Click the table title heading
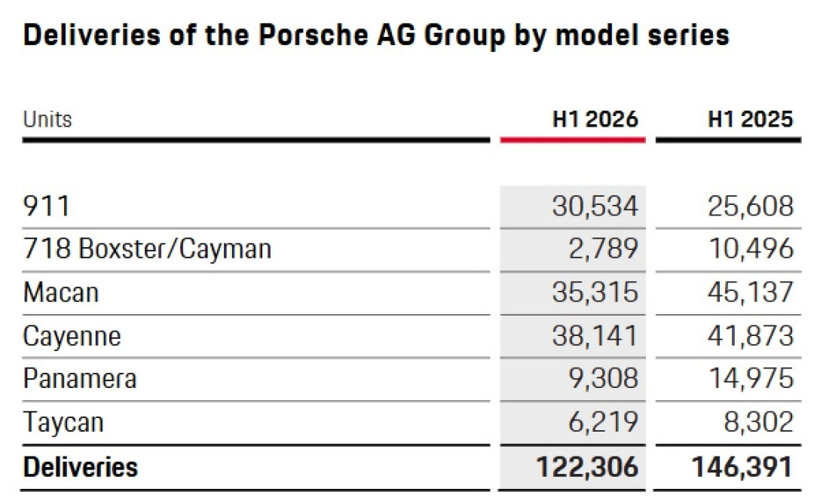Image resolution: width=814 pixels, height=504 pixels. pyautogui.click(x=376, y=35)
